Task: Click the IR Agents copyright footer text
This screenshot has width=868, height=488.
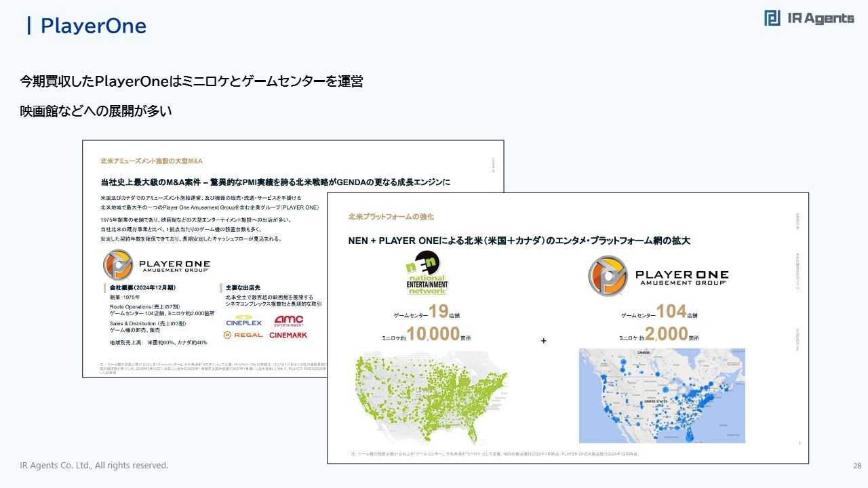Action: (x=94, y=466)
